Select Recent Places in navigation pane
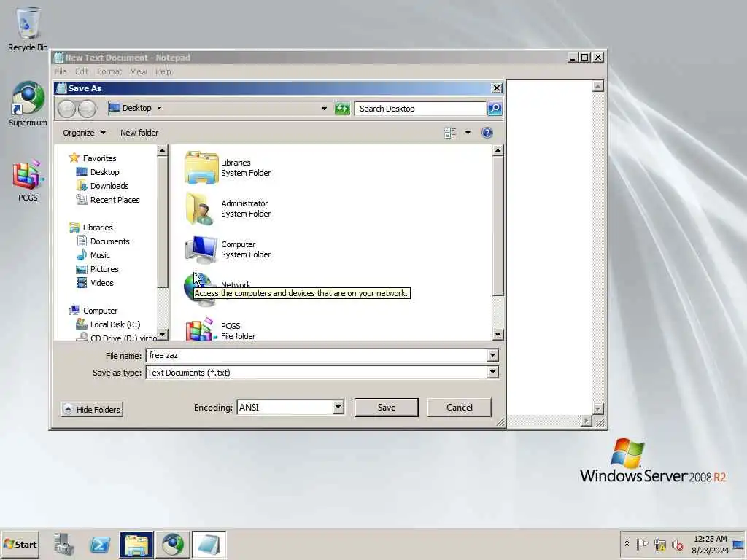The width and height of the screenshot is (747, 560). (115, 200)
